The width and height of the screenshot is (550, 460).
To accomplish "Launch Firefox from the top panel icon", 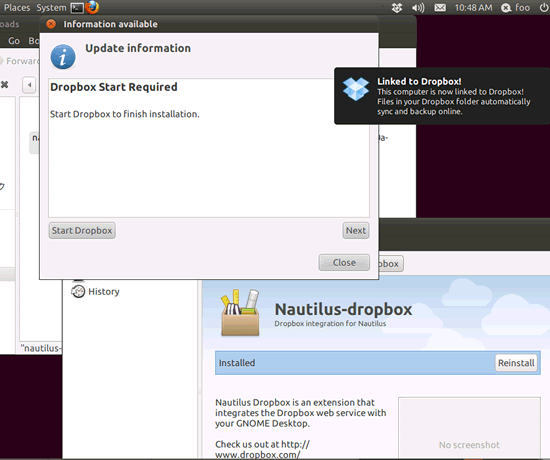I will coord(92,7).
